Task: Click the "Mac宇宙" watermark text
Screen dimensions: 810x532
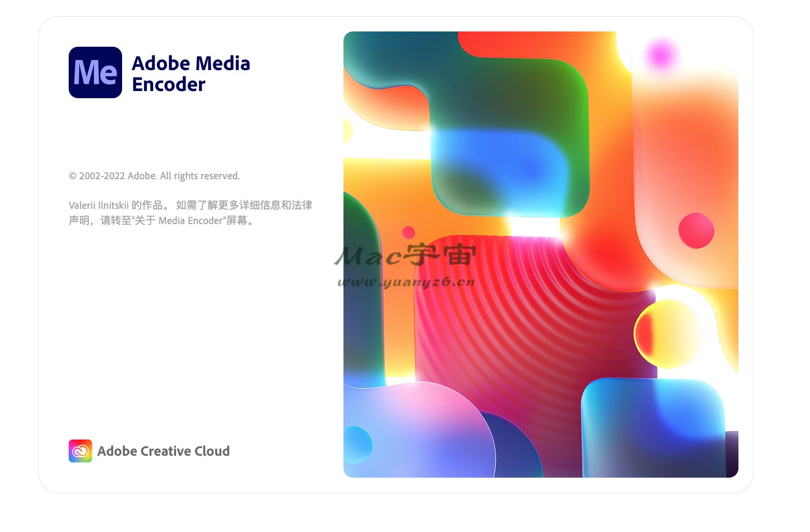Action: pos(405,255)
